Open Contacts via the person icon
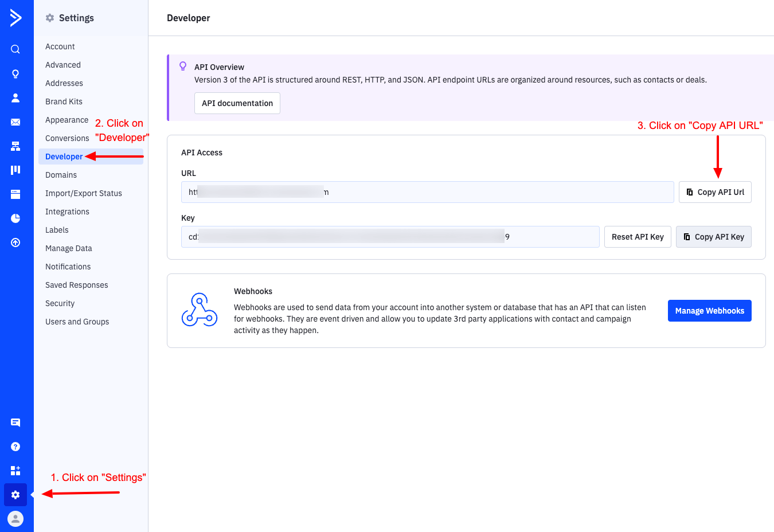This screenshot has height=532, width=774. (x=15, y=98)
